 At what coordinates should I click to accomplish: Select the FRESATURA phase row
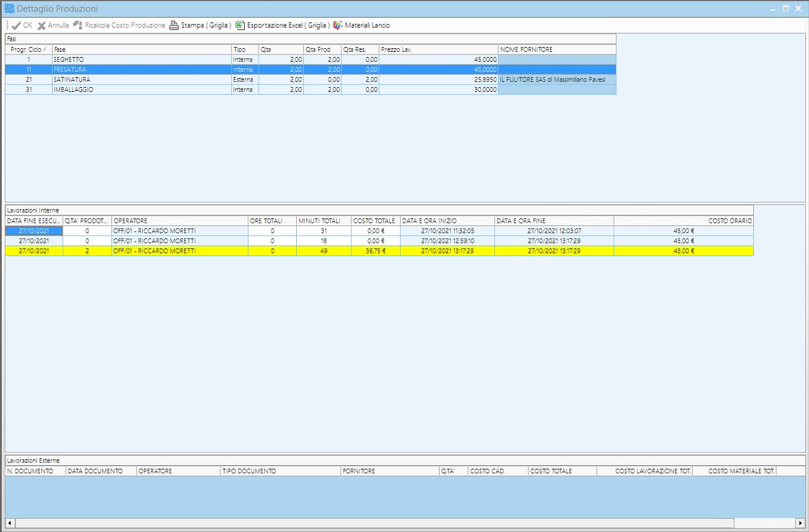point(311,69)
